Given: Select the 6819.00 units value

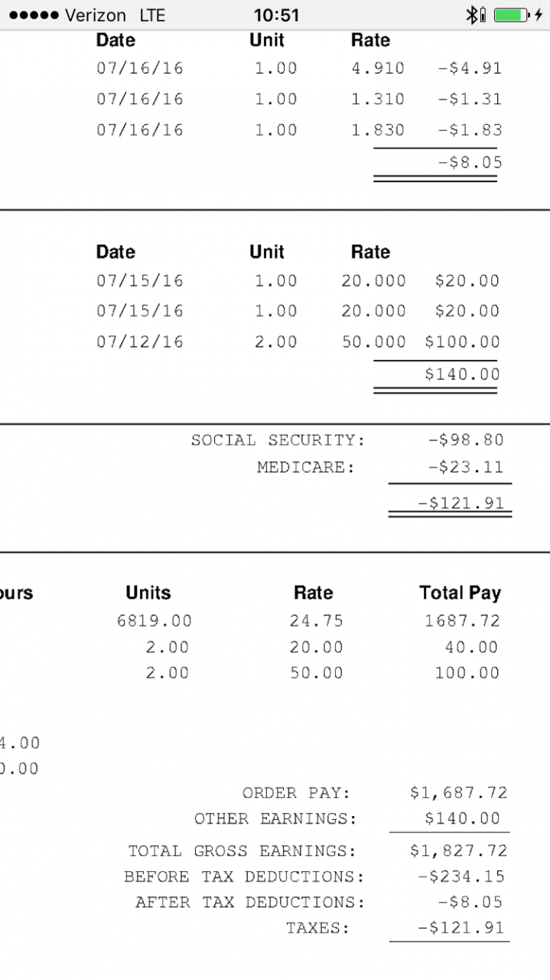Looking at the screenshot, I should tap(154, 621).
